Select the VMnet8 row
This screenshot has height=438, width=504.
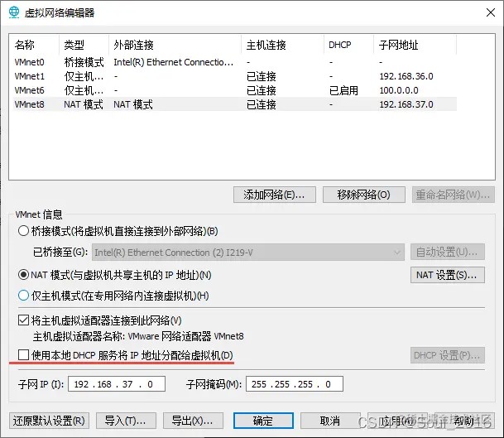235,104
